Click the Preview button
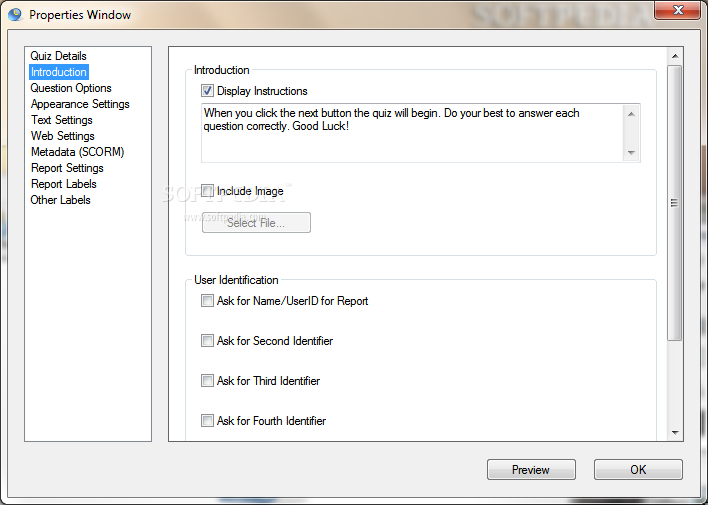Screen dimensions: 708x505 [x=531, y=470]
